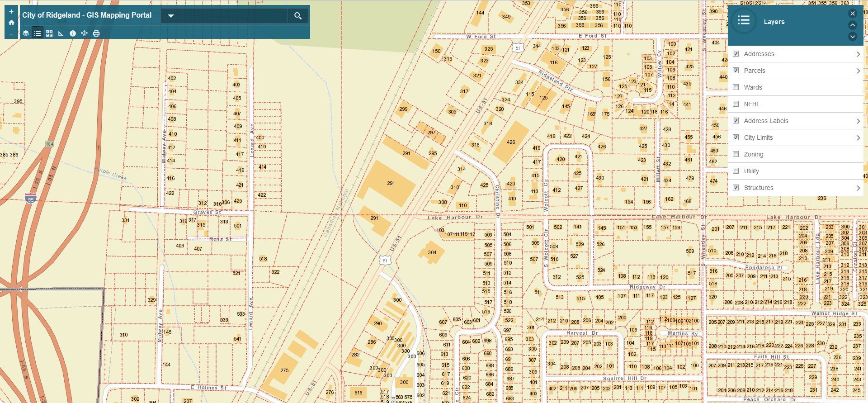Reset map to home extent
The height and width of the screenshot is (403, 868).
click(x=11, y=22)
